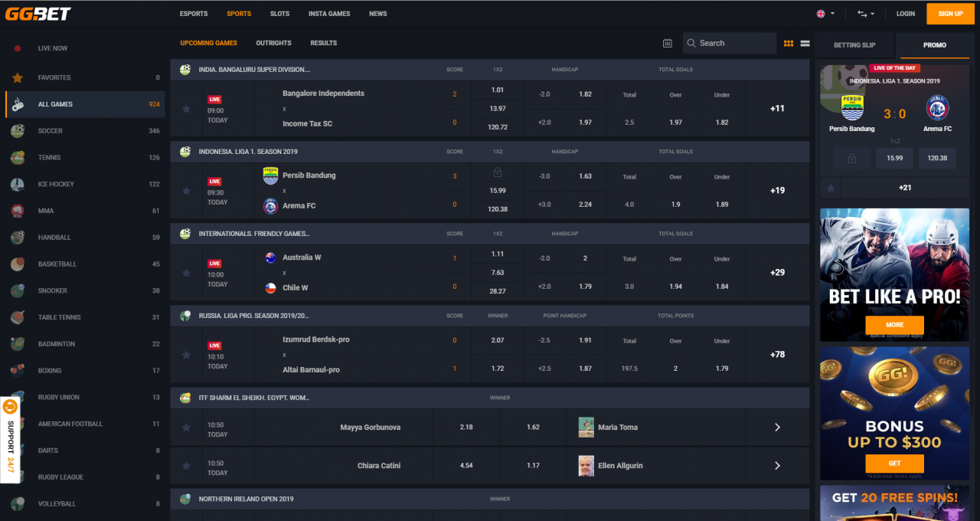Click the Soccer ball sidebar icon
This screenshot has width=980, height=521.
pyautogui.click(x=18, y=131)
